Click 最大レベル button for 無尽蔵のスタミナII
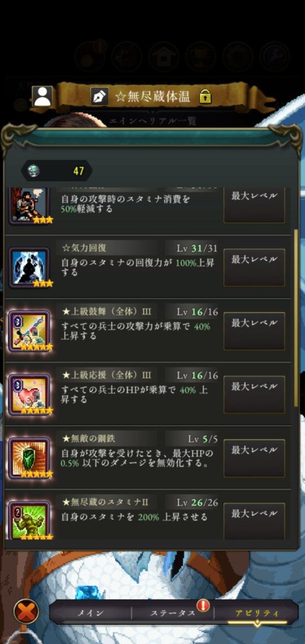The width and height of the screenshot is (305, 644). click(254, 520)
